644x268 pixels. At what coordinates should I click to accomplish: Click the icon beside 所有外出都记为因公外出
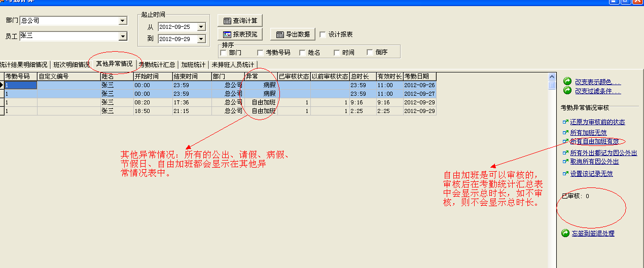pos(566,152)
